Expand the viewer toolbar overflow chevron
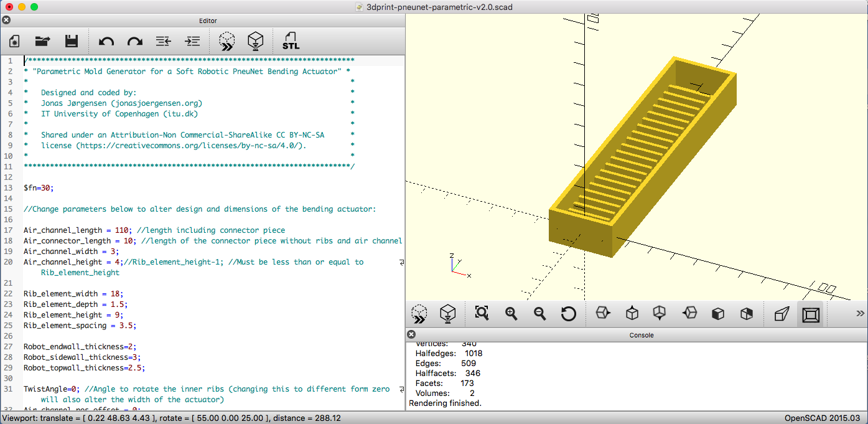Image resolution: width=868 pixels, height=424 pixels. pyautogui.click(x=860, y=313)
